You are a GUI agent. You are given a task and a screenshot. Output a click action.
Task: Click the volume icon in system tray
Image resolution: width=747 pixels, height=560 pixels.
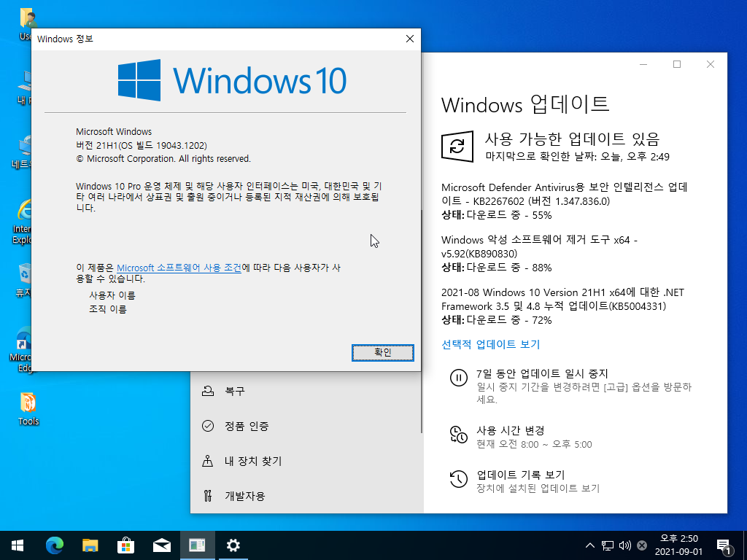624,545
